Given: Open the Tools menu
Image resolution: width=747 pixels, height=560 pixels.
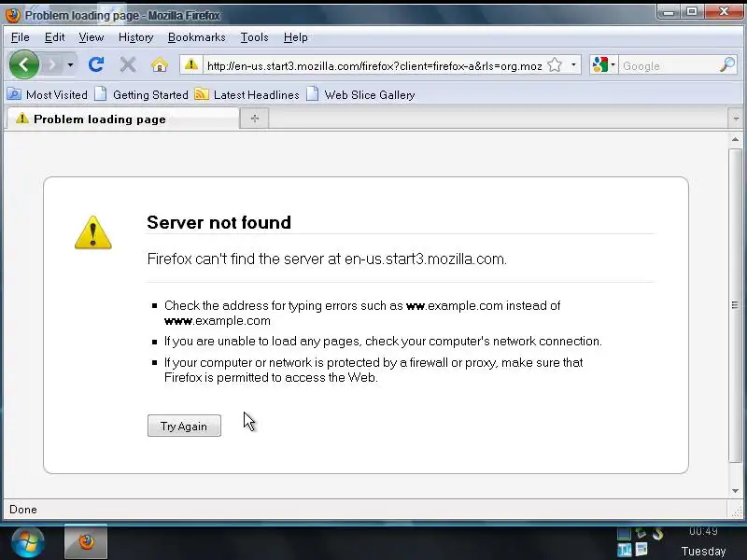Looking at the screenshot, I should 254,37.
